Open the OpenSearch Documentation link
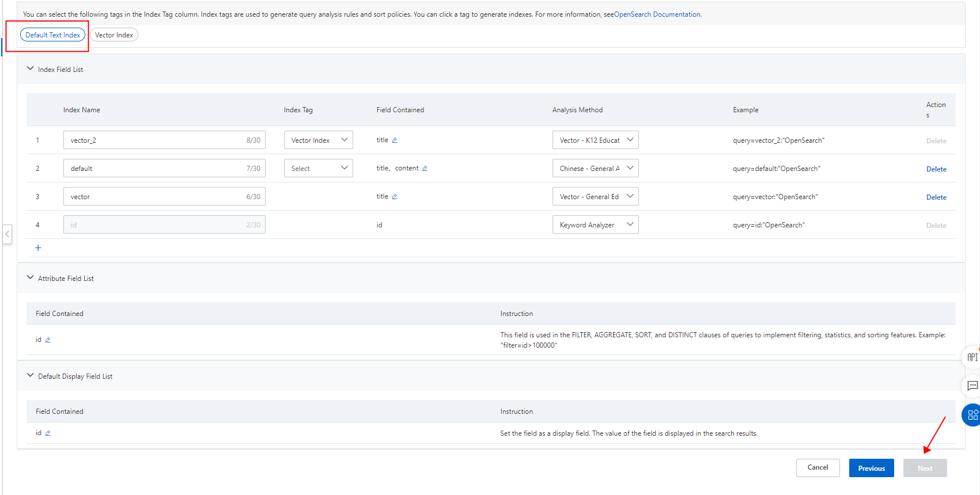Viewport: 980px width, 495px height. pyautogui.click(x=657, y=14)
